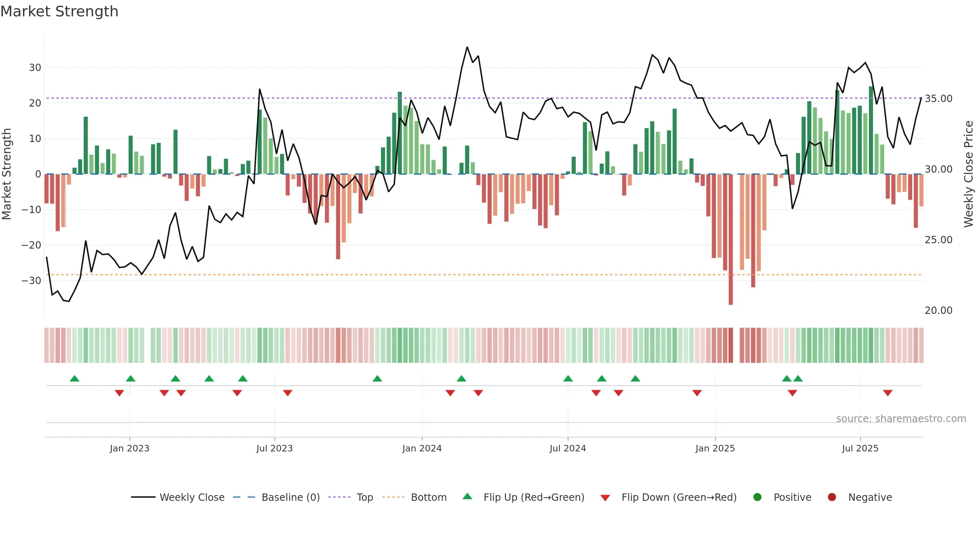The height and width of the screenshot is (551, 980).
Task: Toggle Flip Down (Green→Red) legend entry
Action: [668, 497]
